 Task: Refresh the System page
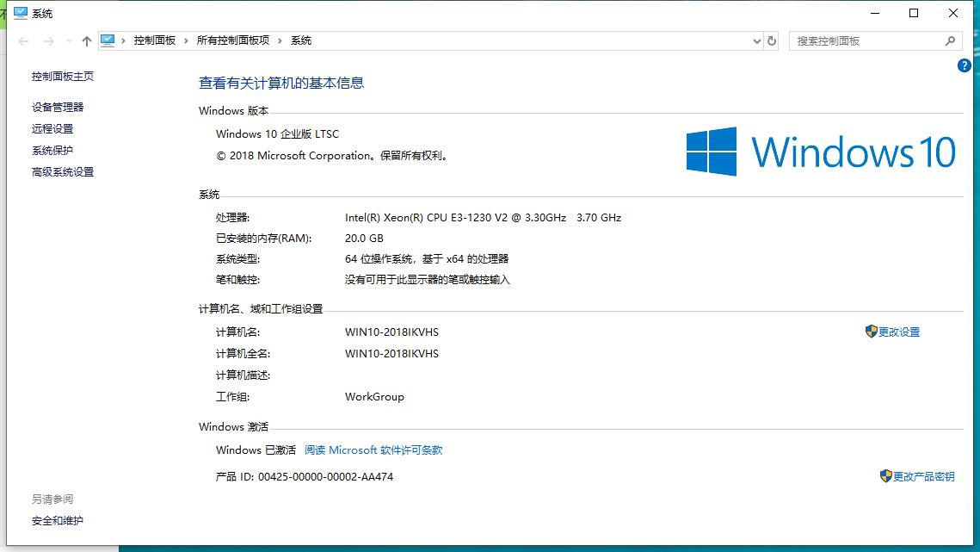pos(772,40)
